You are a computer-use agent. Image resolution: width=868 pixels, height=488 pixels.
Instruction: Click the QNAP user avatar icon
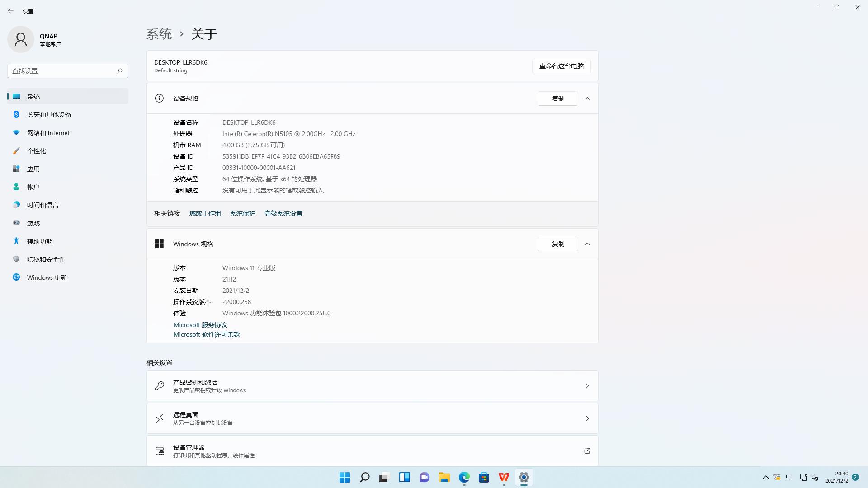[21, 40]
